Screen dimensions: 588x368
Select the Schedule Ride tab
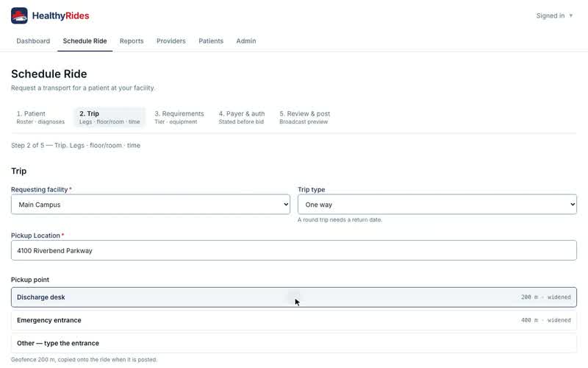point(85,41)
